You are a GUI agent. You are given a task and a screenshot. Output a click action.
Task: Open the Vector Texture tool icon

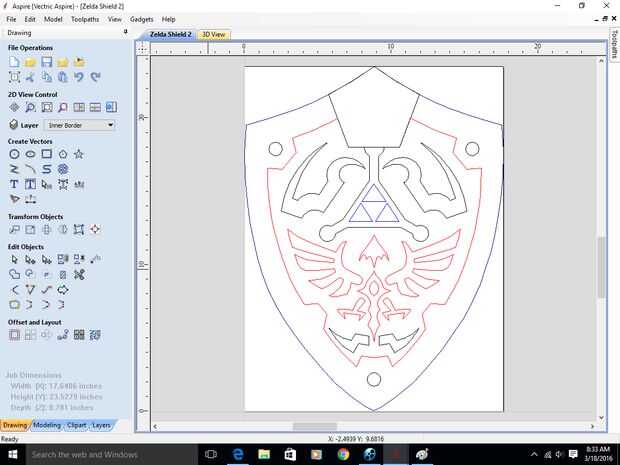pos(63,169)
